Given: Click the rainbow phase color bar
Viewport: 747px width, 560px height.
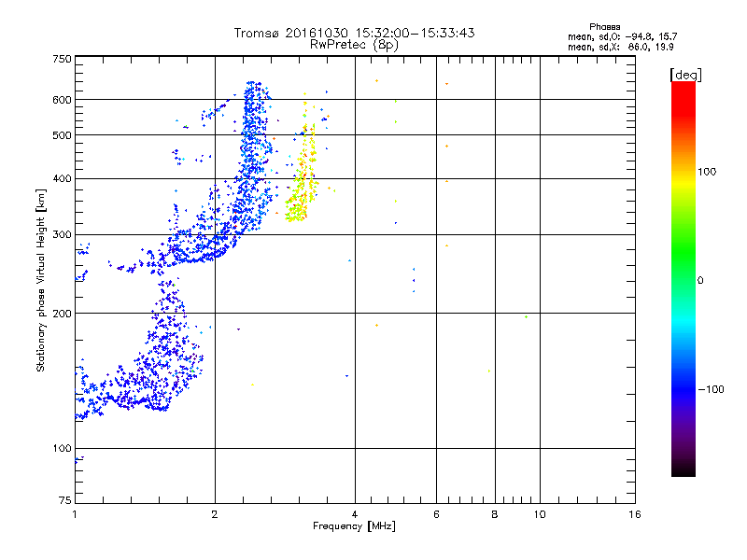Looking at the screenshot, I should coord(684,278).
